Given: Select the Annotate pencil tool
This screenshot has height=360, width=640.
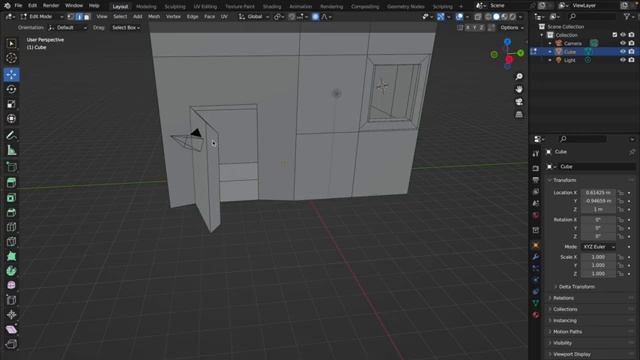Looking at the screenshot, I should pos(11,136).
